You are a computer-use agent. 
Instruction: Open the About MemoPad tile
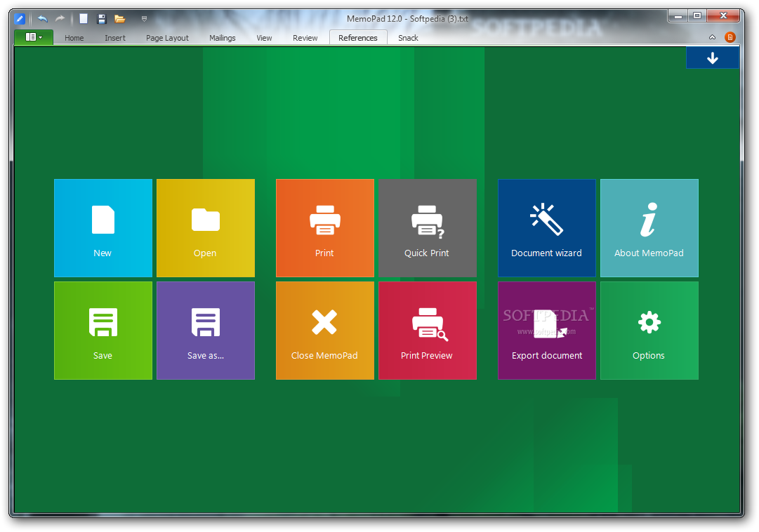pos(649,228)
